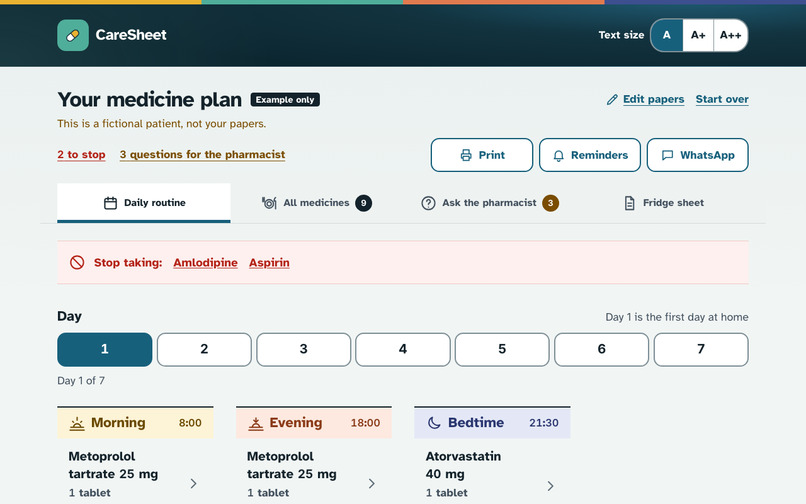Click the CareSheet brand name text
806x504 pixels.
[131, 35]
